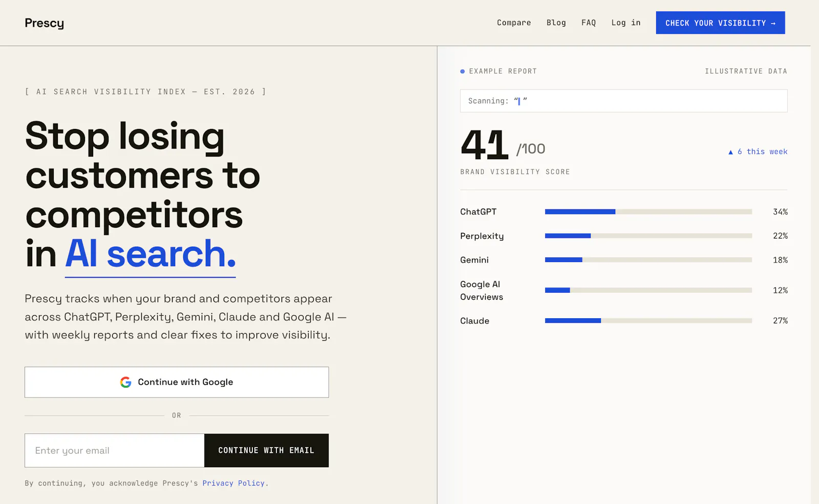Click the Scanning input box
Screen dimensions: 819x504
click(623, 101)
